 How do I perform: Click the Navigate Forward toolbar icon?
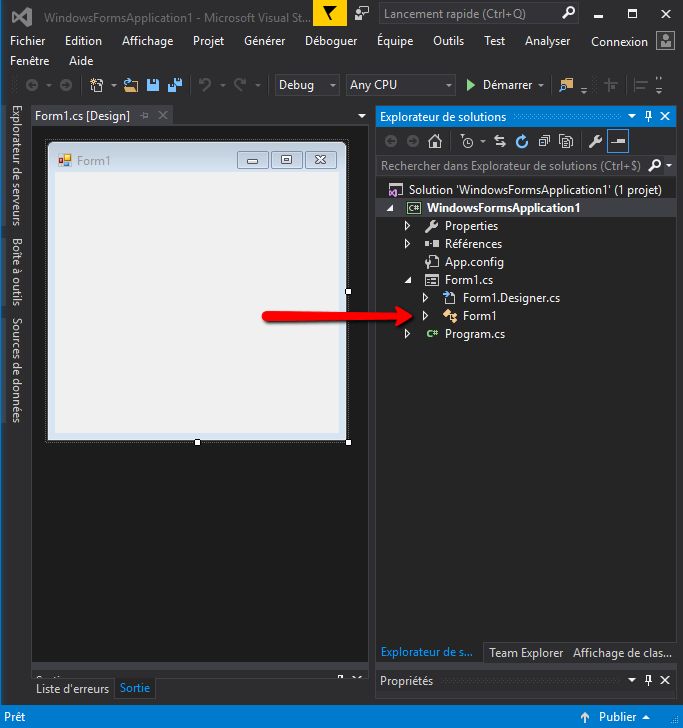(66, 85)
